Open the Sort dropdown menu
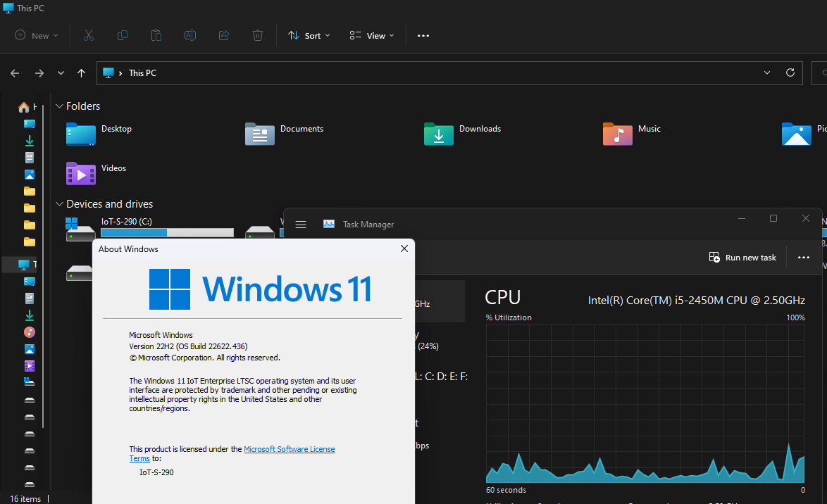 (309, 35)
